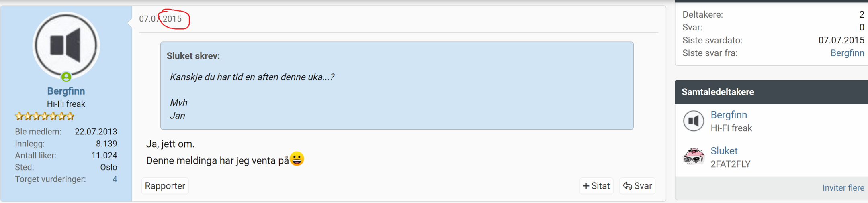Screen dimensions: 868x203
Task: Click the plus icon on the Sitat button
Action: pyautogui.click(x=586, y=186)
